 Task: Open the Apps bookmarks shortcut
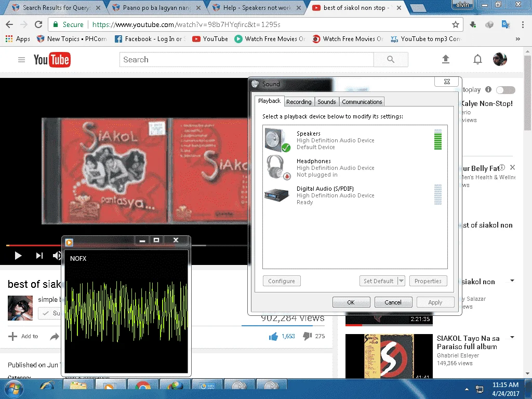coord(18,39)
